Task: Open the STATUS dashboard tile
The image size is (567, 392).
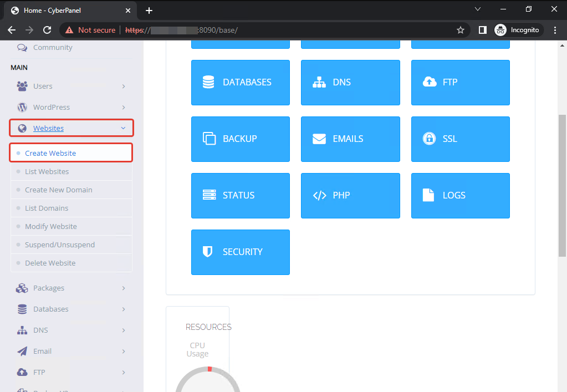Action: click(x=241, y=196)
